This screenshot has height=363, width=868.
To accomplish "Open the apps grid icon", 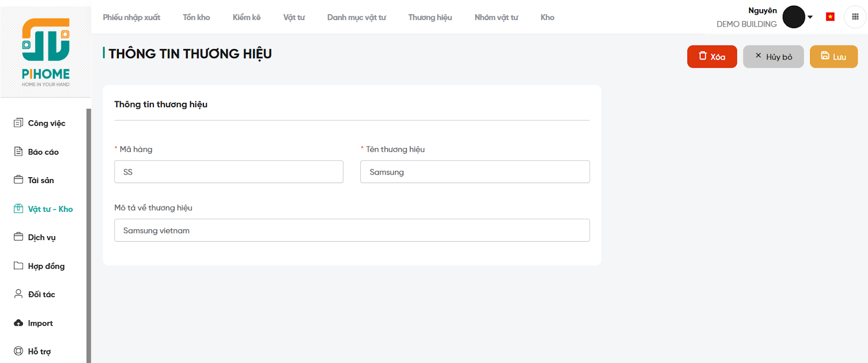I will (x=855, y=17).
